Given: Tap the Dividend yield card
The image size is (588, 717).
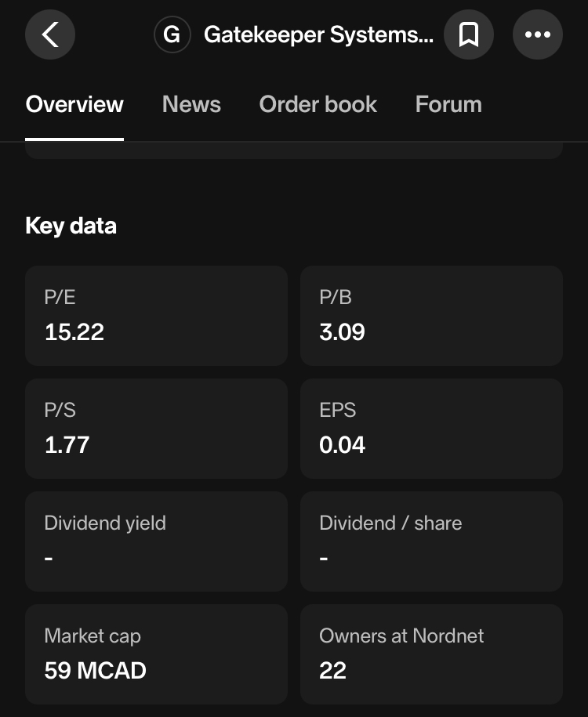Looking at the screenshot, I should (156, 541).
